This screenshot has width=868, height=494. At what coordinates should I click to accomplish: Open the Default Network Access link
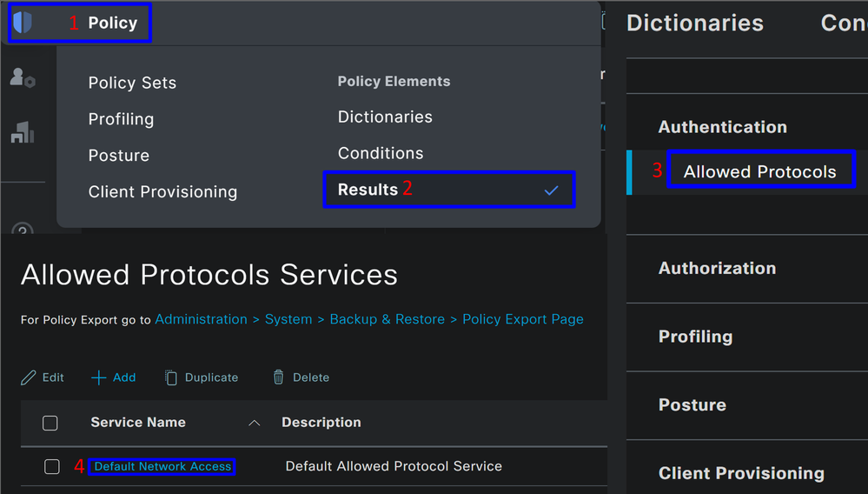point(162,467)
